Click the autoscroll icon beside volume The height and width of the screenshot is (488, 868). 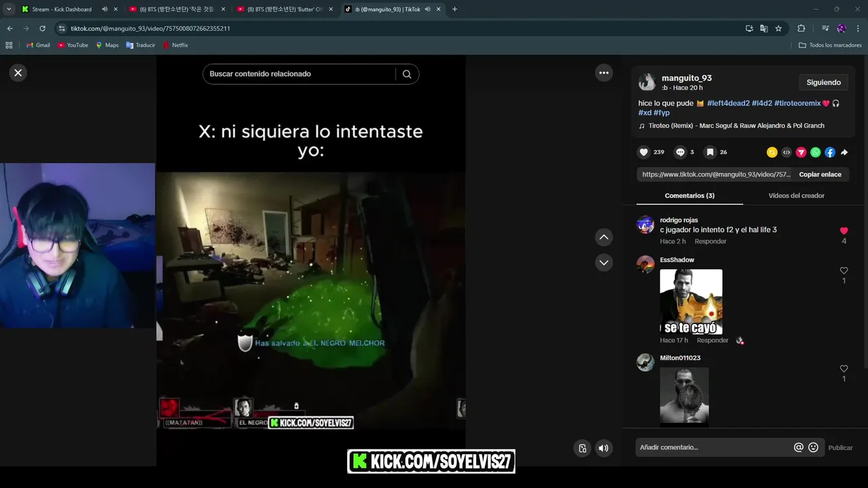(583, 448)
